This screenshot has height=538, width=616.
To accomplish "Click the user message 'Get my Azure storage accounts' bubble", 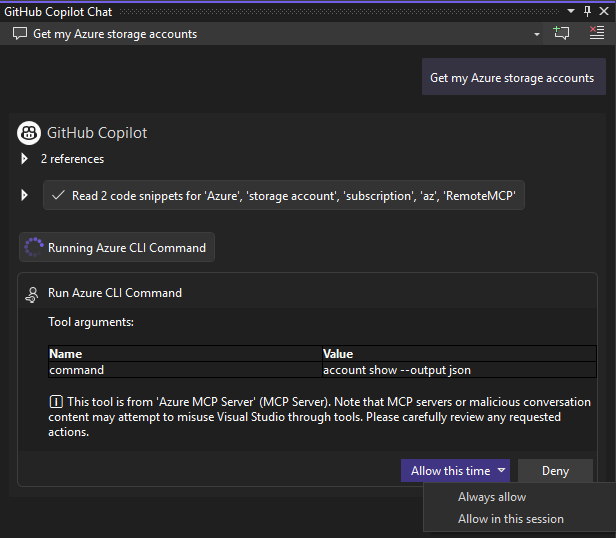I will pyautogui.click(x=512, y=77).
